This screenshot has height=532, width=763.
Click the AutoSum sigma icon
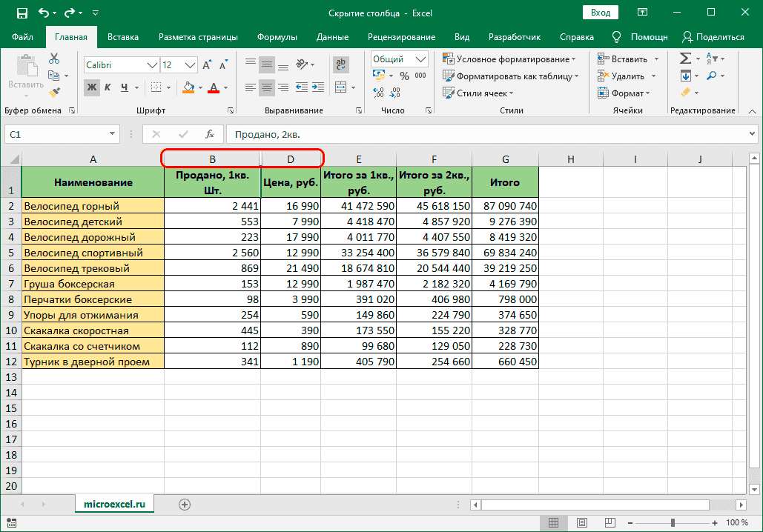tap(685, 59)
